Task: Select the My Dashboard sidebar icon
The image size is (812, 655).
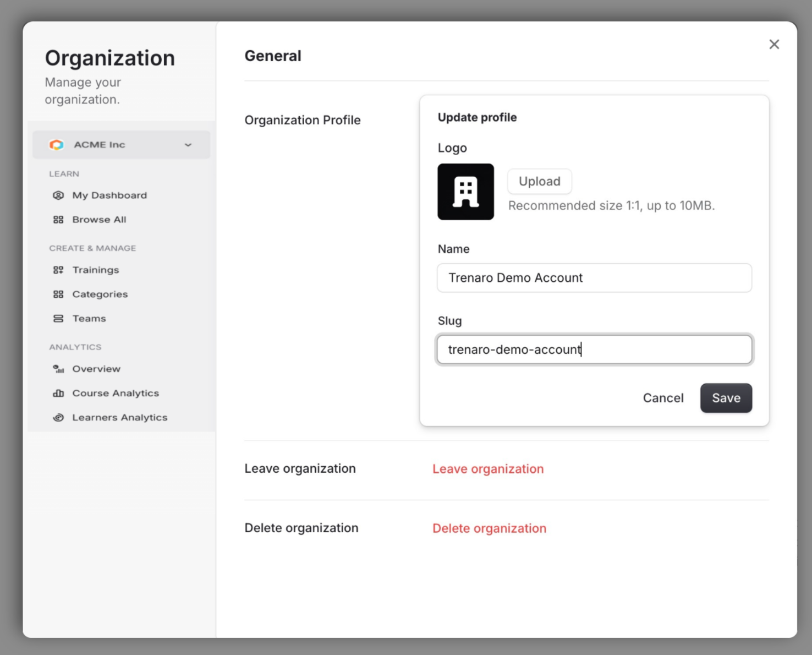Action: pos(58,195)
